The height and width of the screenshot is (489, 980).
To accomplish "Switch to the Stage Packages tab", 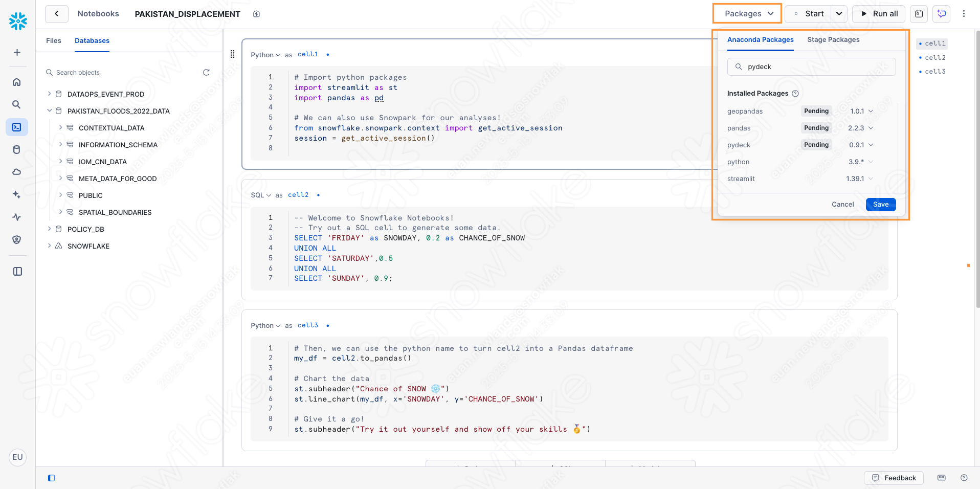I will click(833, 39).
